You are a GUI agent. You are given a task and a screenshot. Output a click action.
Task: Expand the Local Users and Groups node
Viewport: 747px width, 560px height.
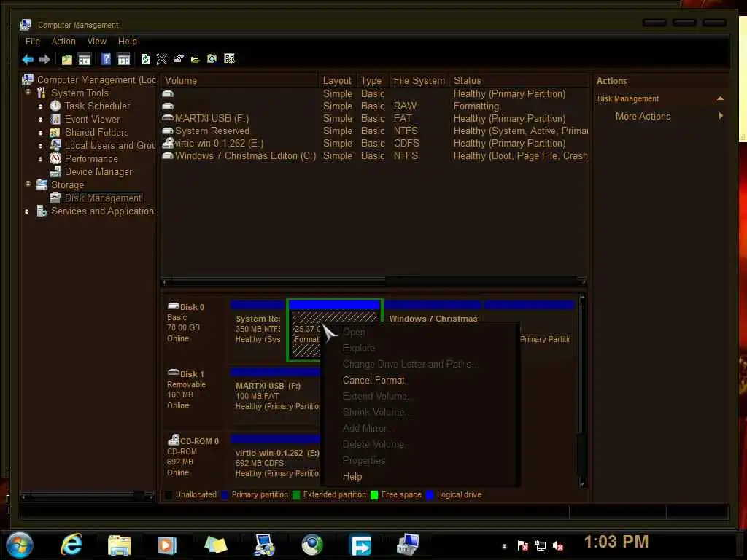(x=41, y=146)
